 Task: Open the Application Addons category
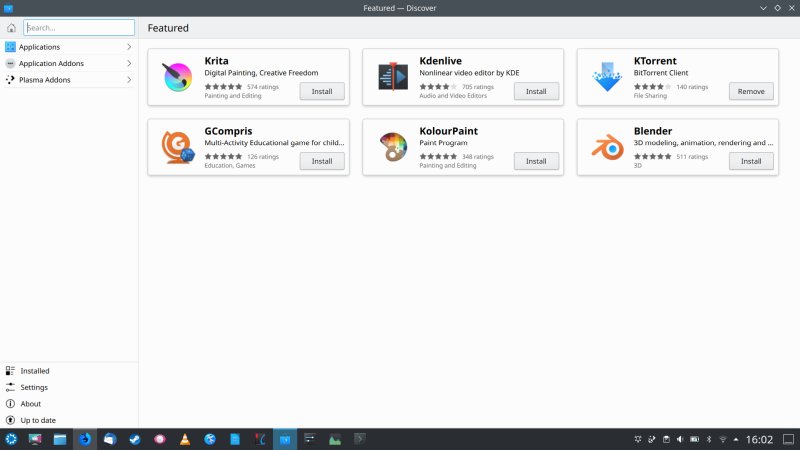[x=69, y=63]
